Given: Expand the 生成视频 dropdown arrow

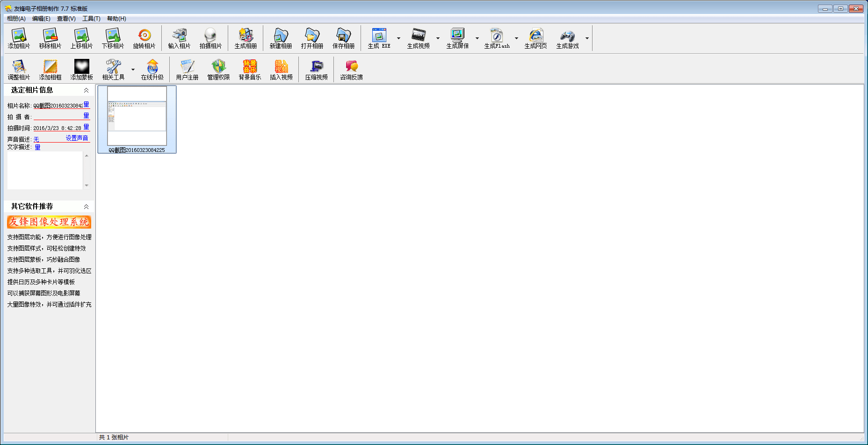Looking at the screenshot, I should [438, 38].
